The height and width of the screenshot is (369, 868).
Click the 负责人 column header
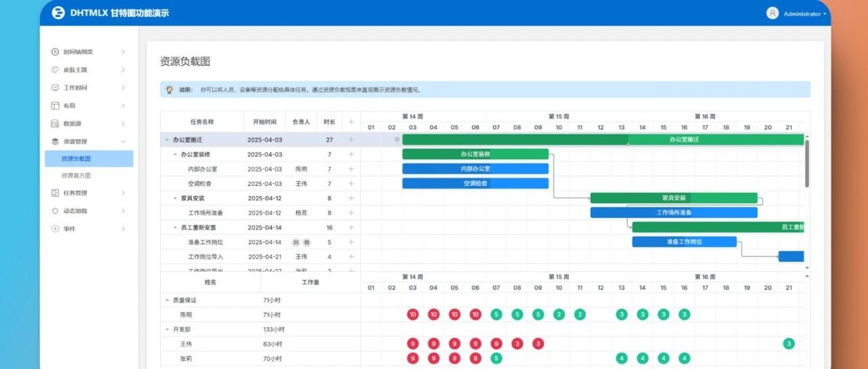tap(301, 122)
